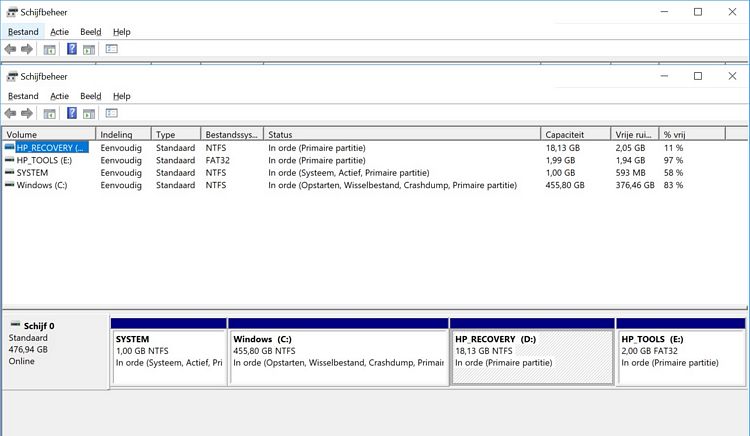Click Forward arrow in front Schijfbeheer toolbar

tap(27, 113)
